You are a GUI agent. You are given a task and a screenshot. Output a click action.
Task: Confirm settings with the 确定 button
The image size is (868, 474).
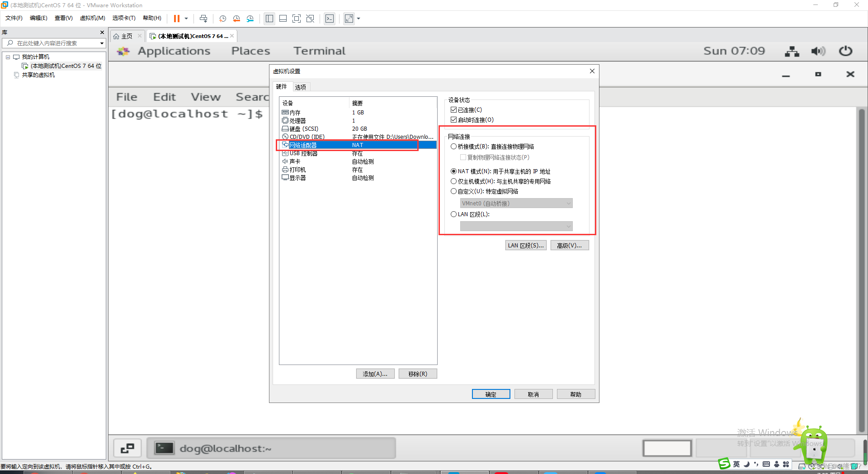pos(491,394)
